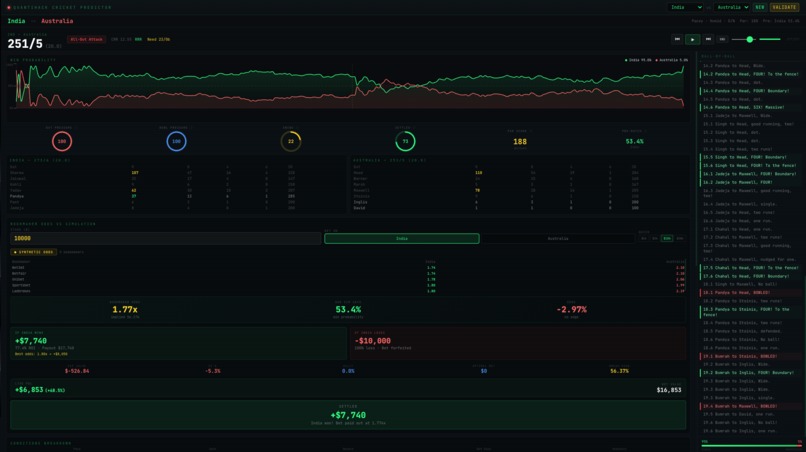Click the yellow gauge showing 22

point(291,141)
